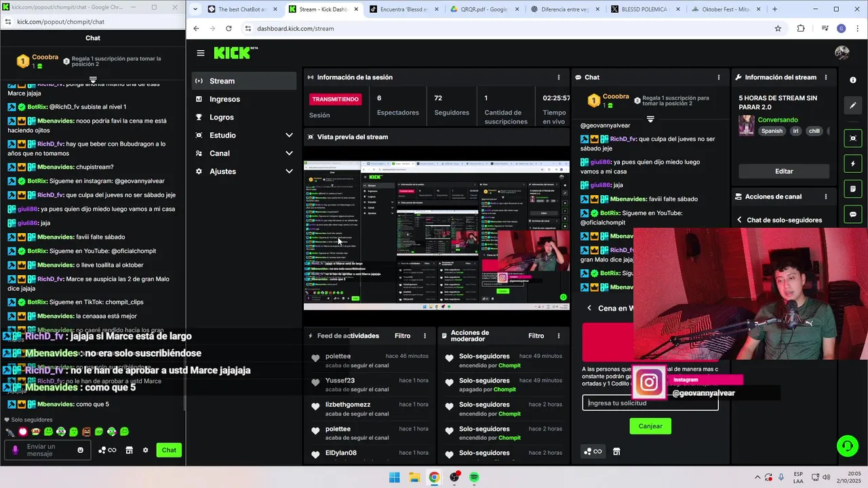
Task: Open the tab search dropdown arrow
Action: click(195, 9)
